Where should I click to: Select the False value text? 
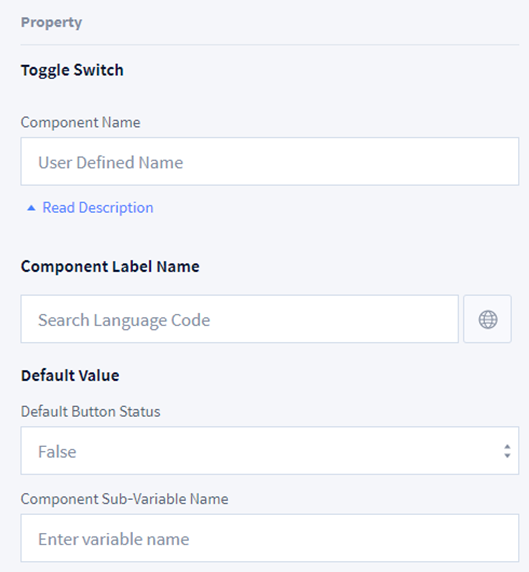coord(57,452)
